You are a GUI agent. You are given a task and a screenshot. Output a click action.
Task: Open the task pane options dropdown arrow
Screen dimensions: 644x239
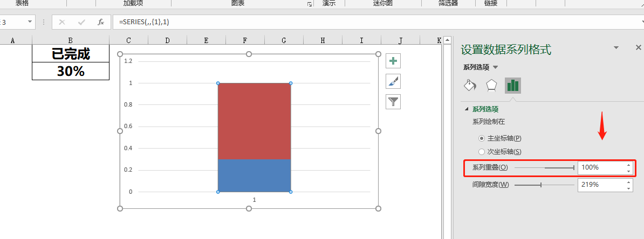click(x=616, y=48)
